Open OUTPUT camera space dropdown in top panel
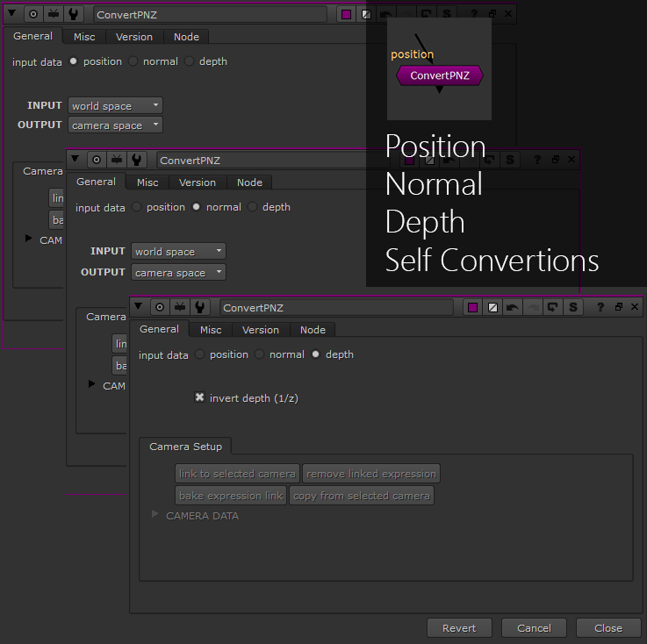Image resolution: width=647 pixels, height=644 pixels. 115,125
